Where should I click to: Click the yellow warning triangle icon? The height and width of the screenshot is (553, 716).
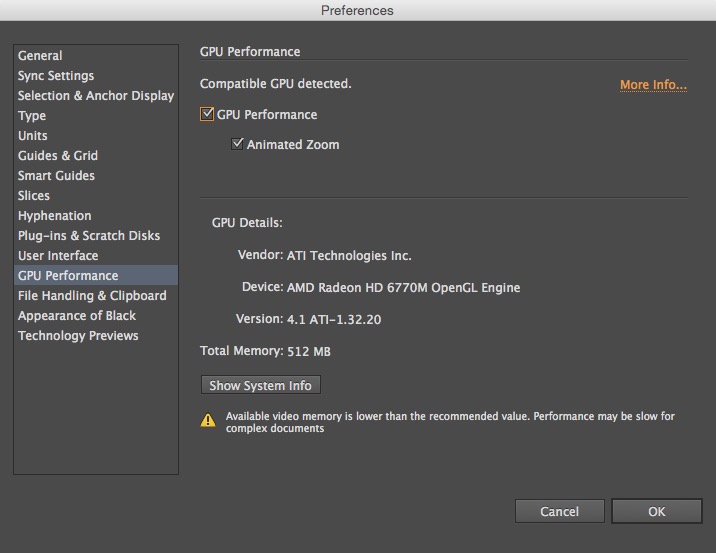[208, 420]
